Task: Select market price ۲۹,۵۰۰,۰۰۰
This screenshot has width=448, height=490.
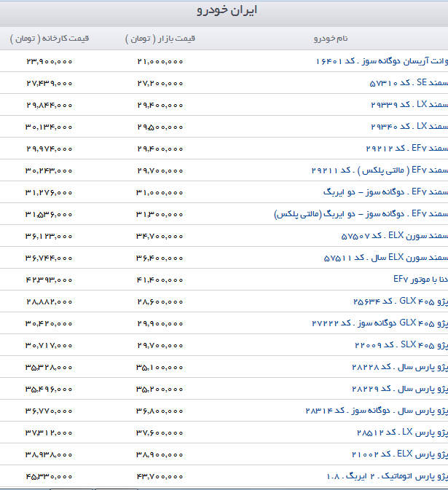Action: pyautogui.click(x=160, y=127)
